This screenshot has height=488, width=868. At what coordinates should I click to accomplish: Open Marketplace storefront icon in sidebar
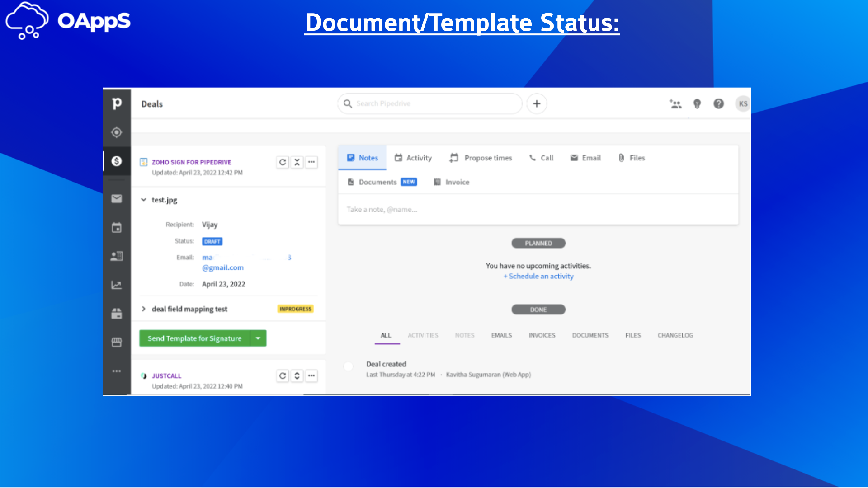click(117, 343)
